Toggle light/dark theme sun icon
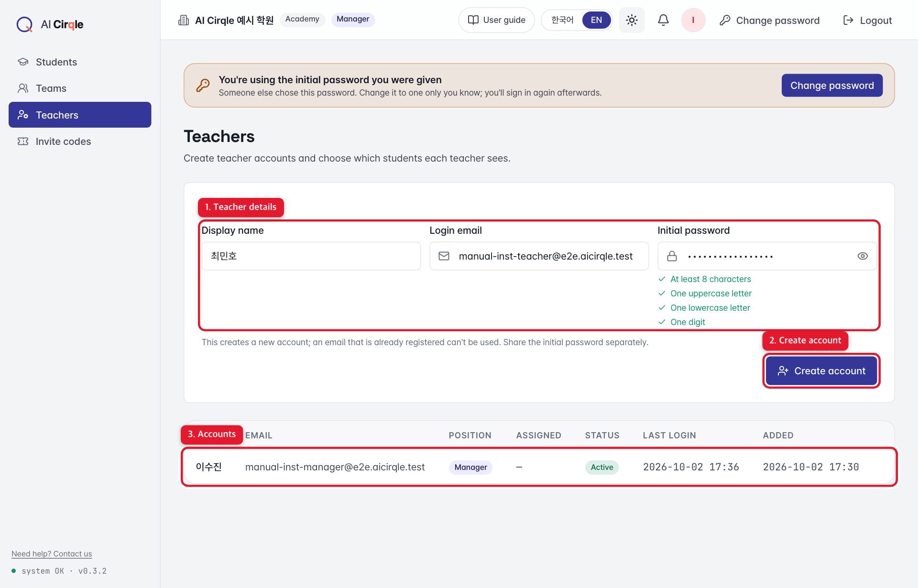This screenshot has height=588, width=918. tap(632, 20)
